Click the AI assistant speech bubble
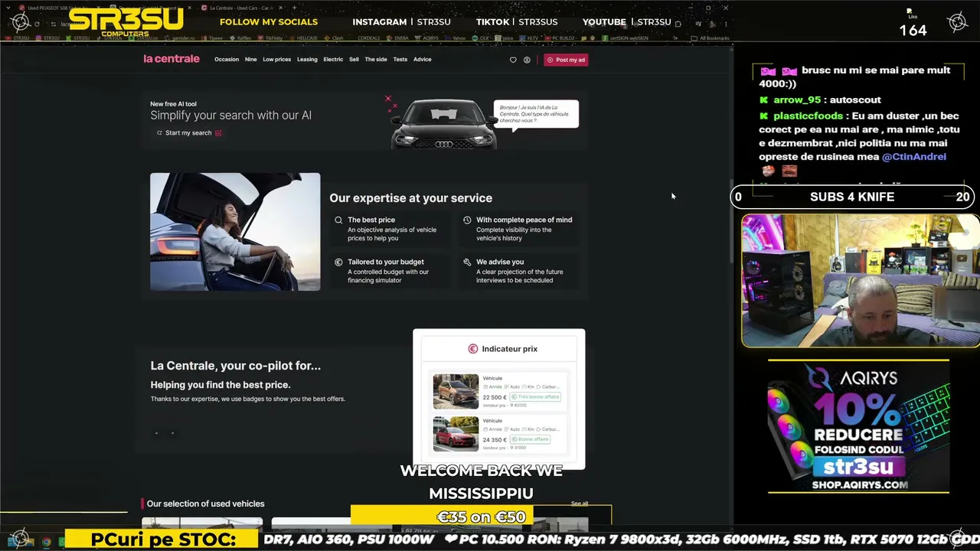The height and width of the screenshot is (551, 980). click(536, 114)
